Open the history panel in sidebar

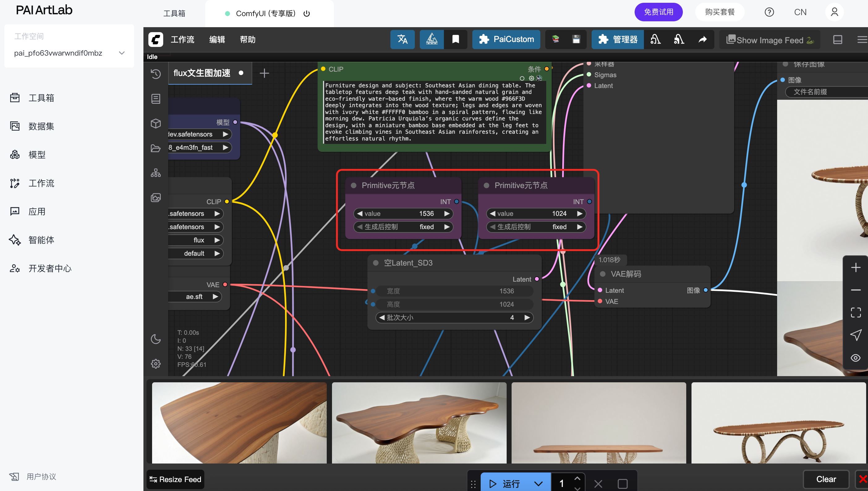[x=155, y=73]
